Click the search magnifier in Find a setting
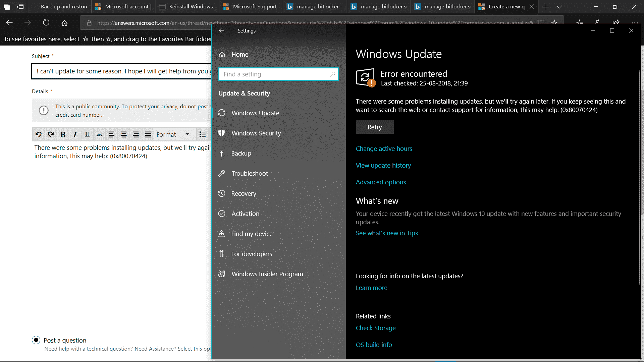Screen dimensions: 644x362 (x=332, y=74)
